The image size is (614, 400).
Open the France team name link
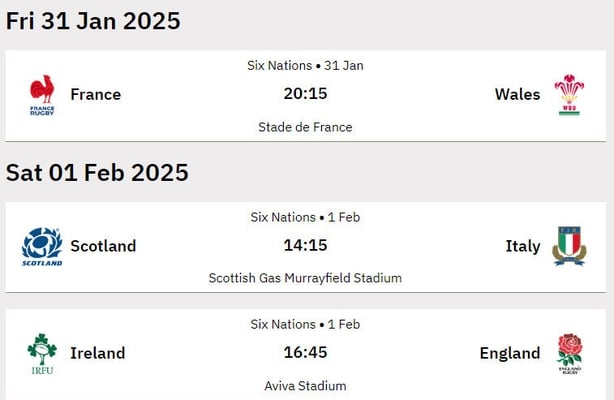pyautogui.click(x=96, y=94)
